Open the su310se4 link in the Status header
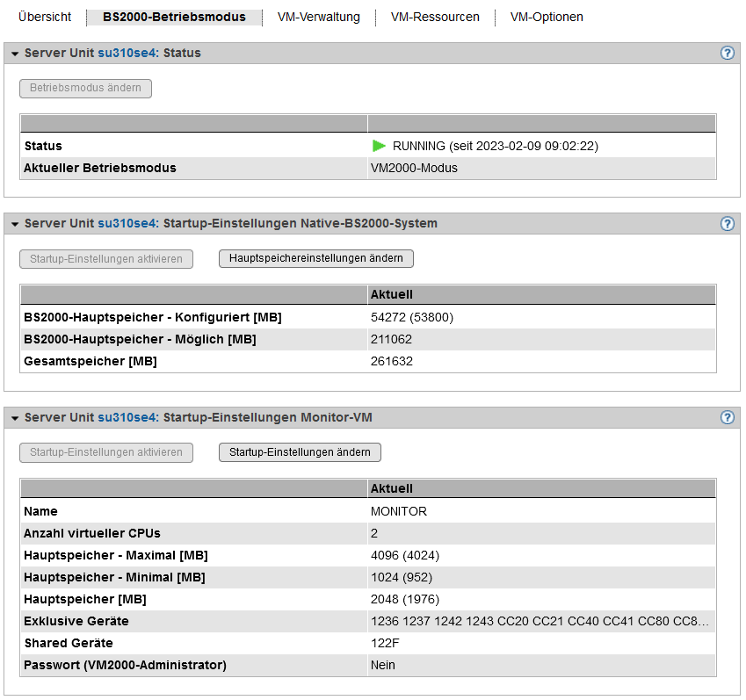 pos(127,53)
